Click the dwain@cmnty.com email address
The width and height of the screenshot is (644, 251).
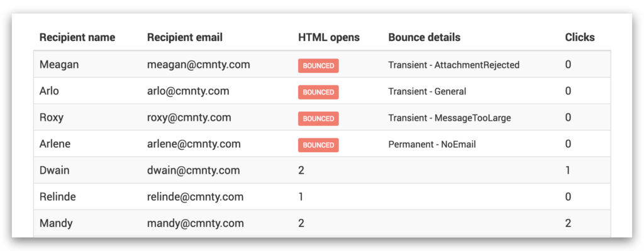(x=194, y=170)
